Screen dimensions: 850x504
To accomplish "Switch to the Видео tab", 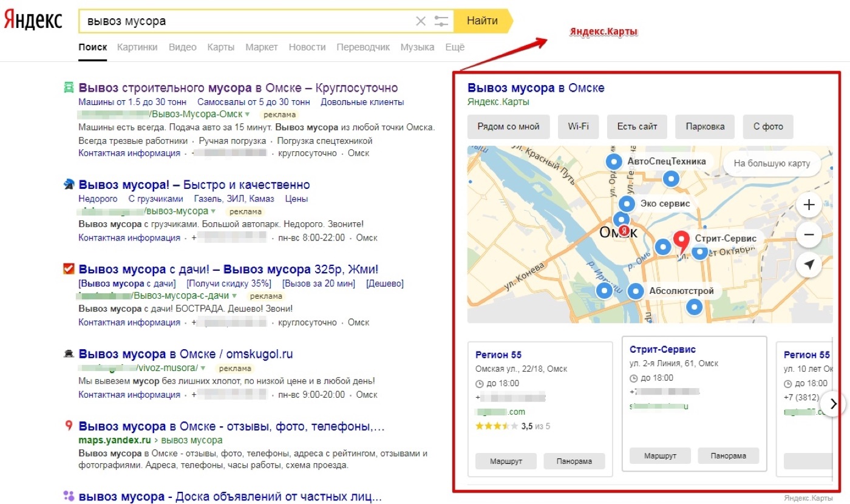I will 183,47.
